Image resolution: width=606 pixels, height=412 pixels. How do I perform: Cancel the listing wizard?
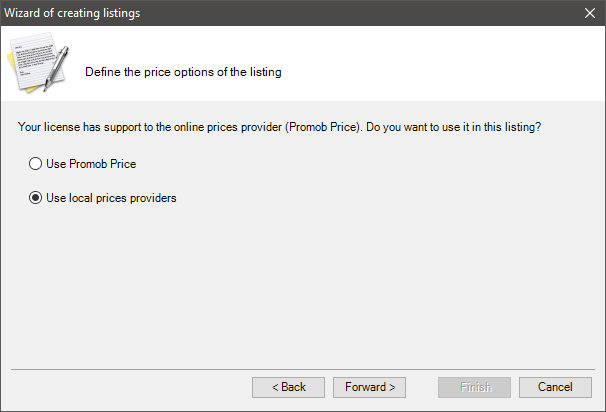tap(555, 387)
